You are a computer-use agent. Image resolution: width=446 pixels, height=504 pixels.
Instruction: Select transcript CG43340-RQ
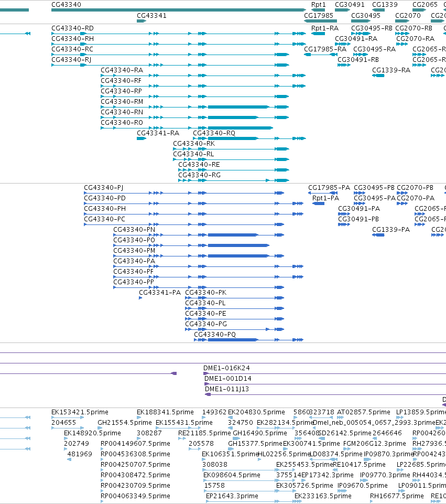tap(214, 133)
